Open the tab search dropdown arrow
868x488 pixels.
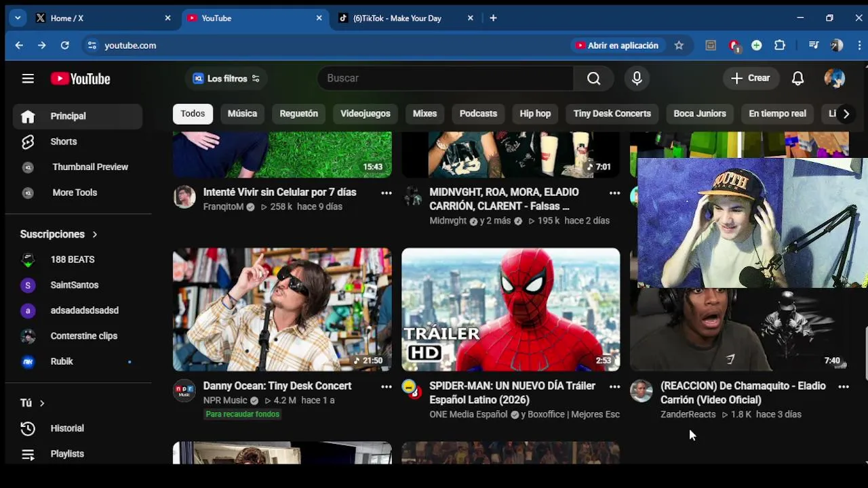coord(18,18)
